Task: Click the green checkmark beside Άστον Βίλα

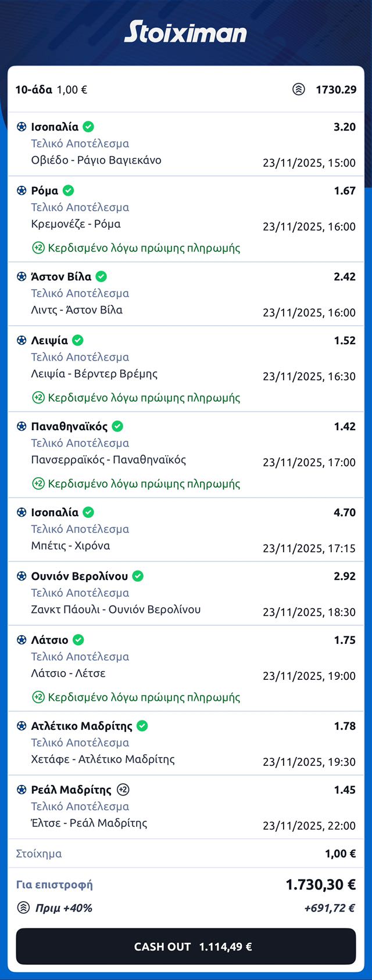Action: 101,276
